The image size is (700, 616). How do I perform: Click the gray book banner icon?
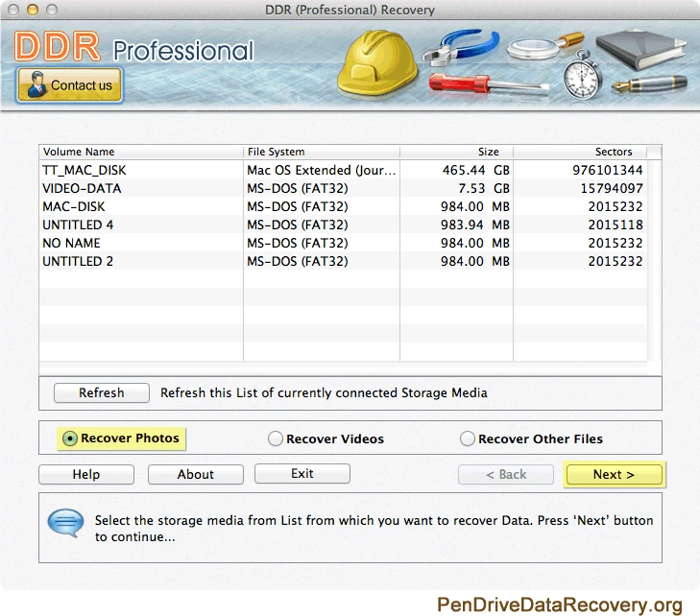point(640,49)
